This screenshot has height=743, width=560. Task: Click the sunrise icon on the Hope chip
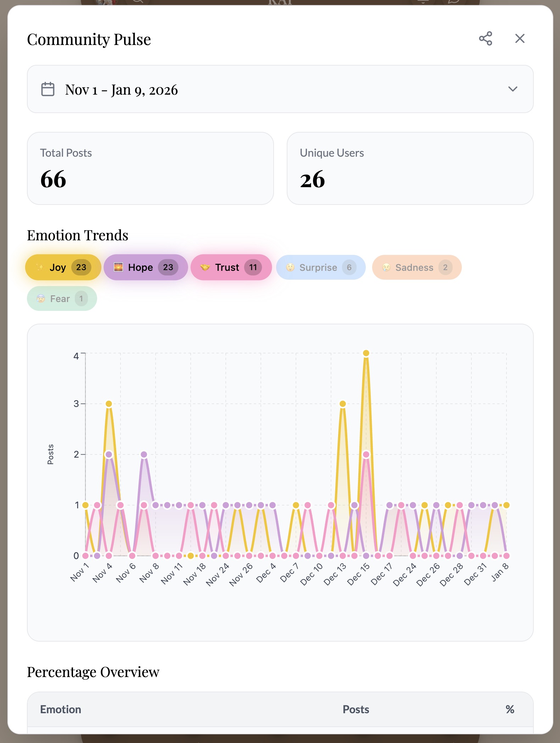coord(118,267)
